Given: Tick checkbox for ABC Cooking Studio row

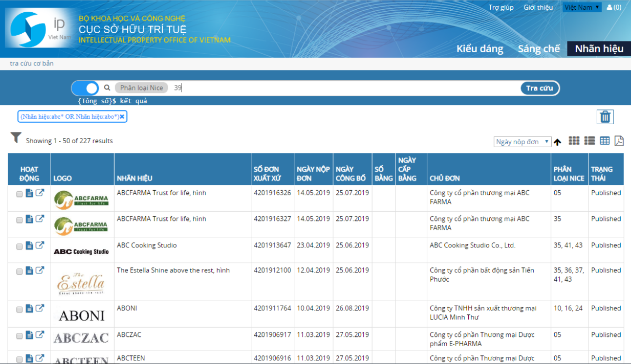Looking at the screenshot, I should pos(19,246).
